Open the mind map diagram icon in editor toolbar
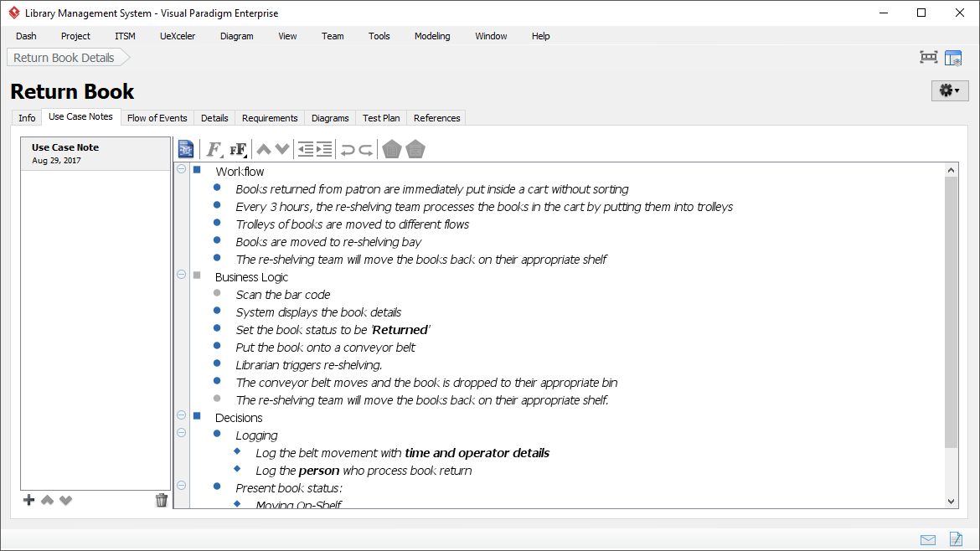The height and width of the screenshot is (551, 980). [x=185, y=148]
